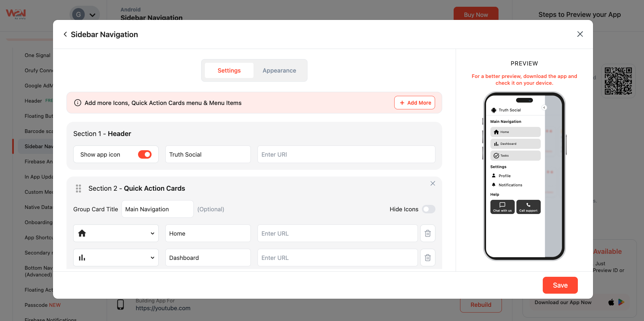
Task: Expand the account dropdown next to G avatar
Action: [x=92, y=15]
